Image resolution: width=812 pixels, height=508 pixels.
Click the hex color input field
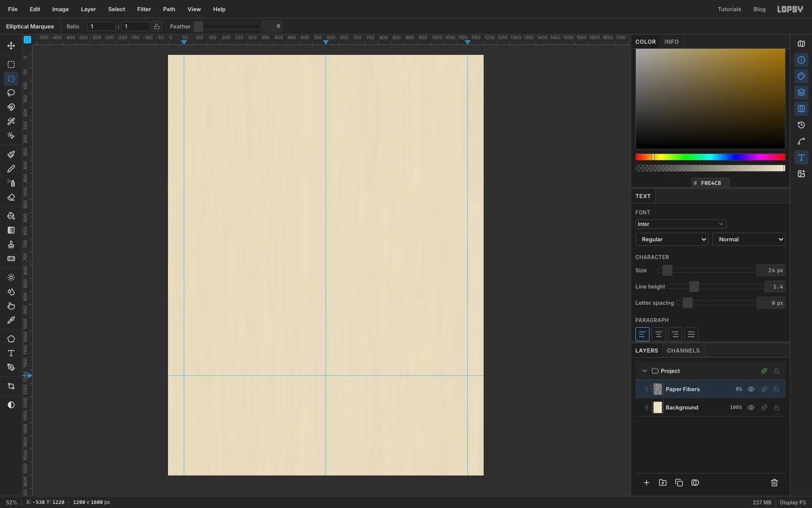pos(710,183)
